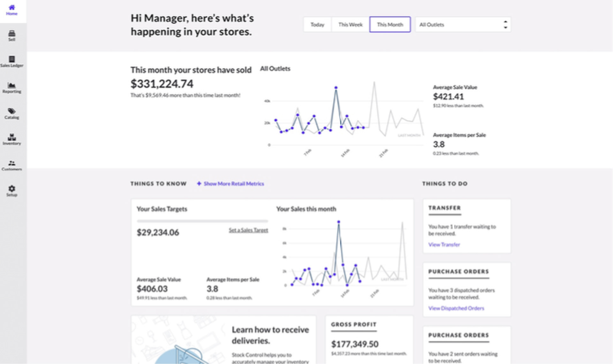
Task: Click the $177,349.50 gross profit value
Action: coord(355,344)
